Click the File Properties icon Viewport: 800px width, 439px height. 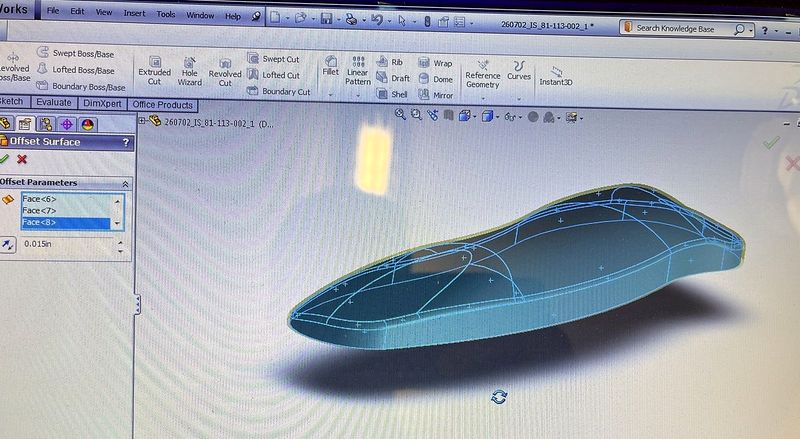[443, 22]
